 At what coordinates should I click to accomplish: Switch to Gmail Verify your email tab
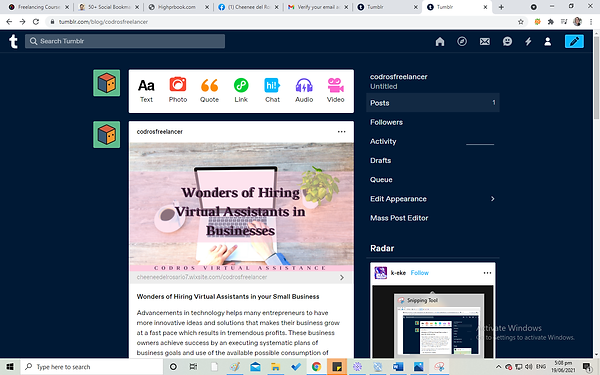pos(318,7)
